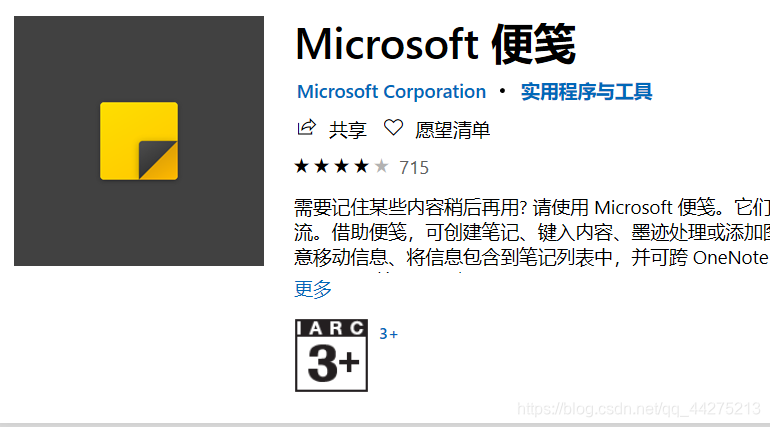The height and width of the screenshot is (427, 770).
Task: Click the blog.csdn.net watermark URL
Action: (x=641, y=408)
